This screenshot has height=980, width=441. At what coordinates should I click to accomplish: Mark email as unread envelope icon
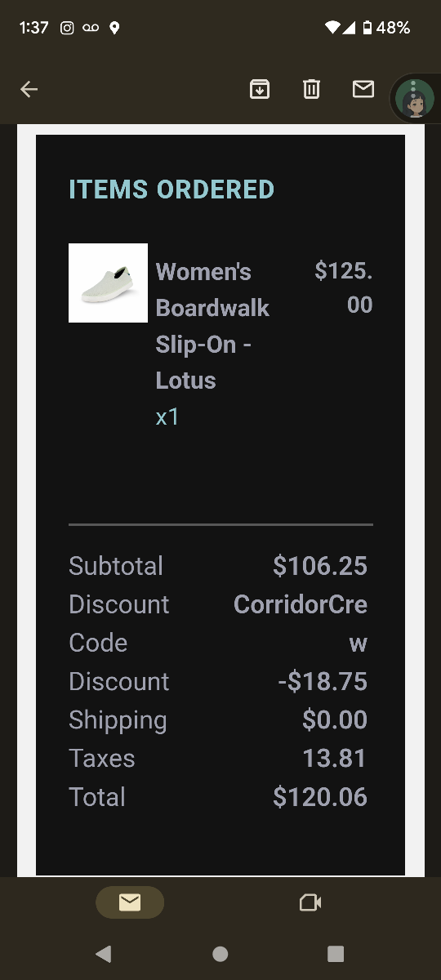pyautogui.click(x=363, y=89)
